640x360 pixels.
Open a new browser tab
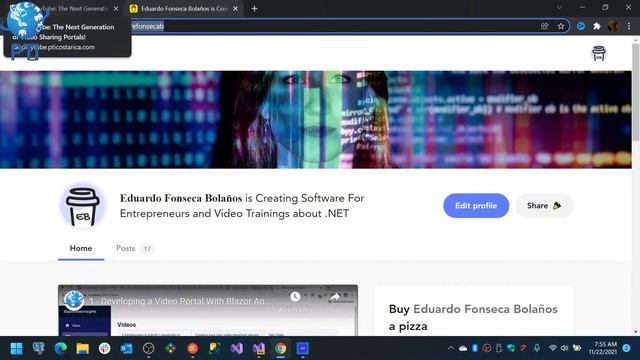click(254, 9)
